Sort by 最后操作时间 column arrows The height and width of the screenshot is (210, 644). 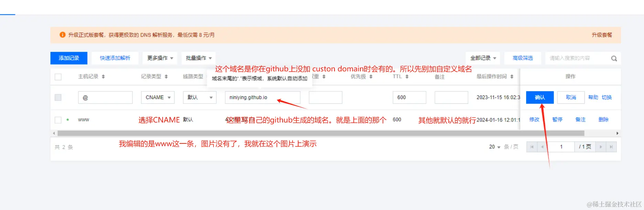[x=512, y=77]
